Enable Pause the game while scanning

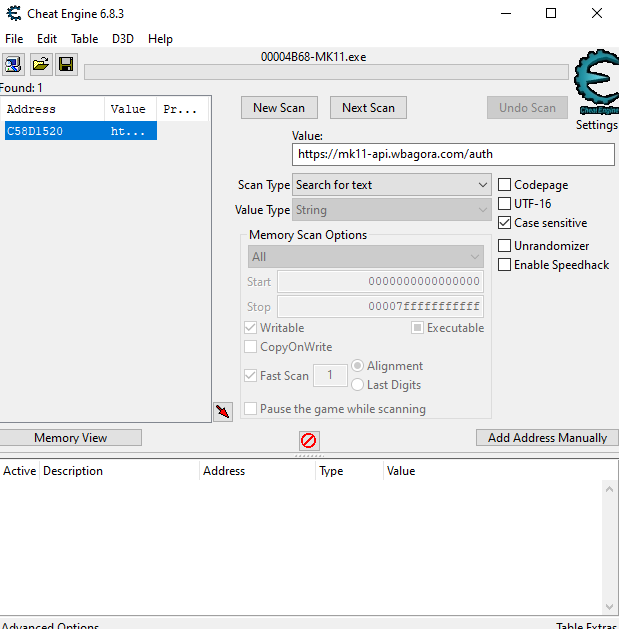[250, 409]
